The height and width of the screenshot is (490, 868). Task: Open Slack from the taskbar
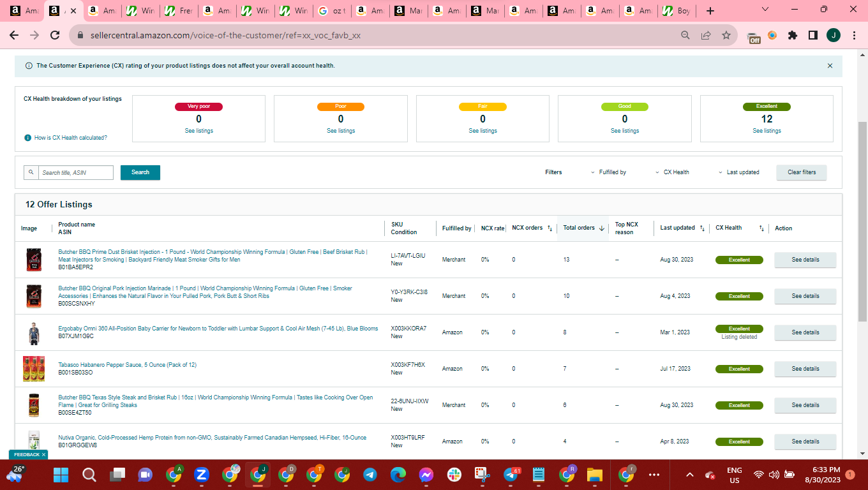(x=454, y=475)
